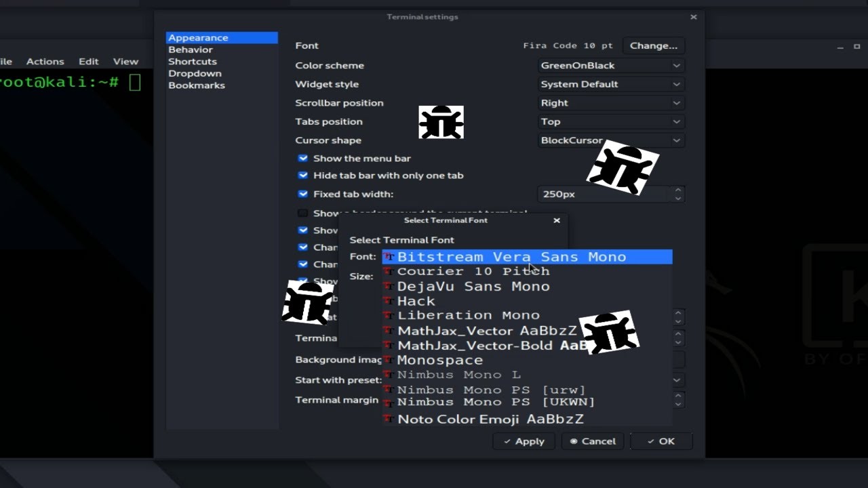Viewport: 868px width, 488px height.
Task: Toggle Fixed tab width checkbox
Action: [303, 194]
